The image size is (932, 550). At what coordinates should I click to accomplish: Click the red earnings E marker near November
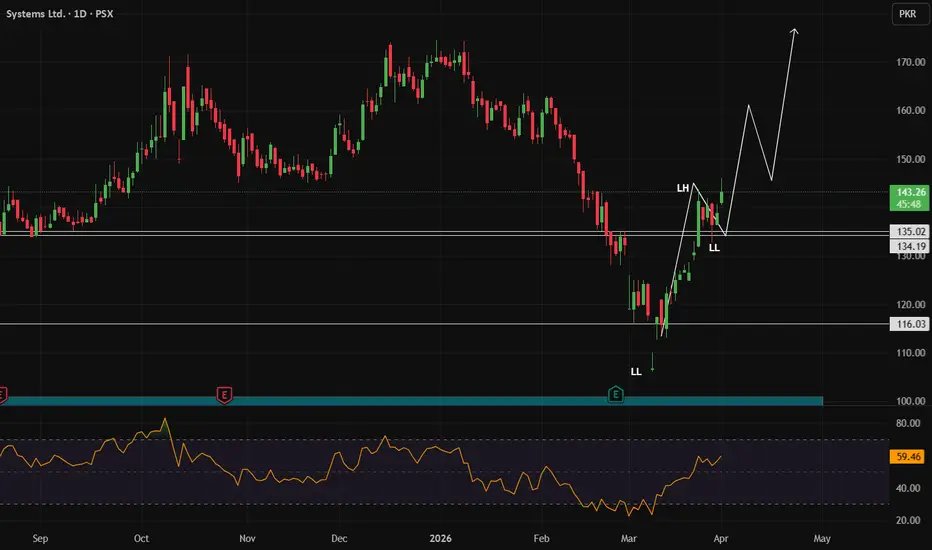[224, 394]
